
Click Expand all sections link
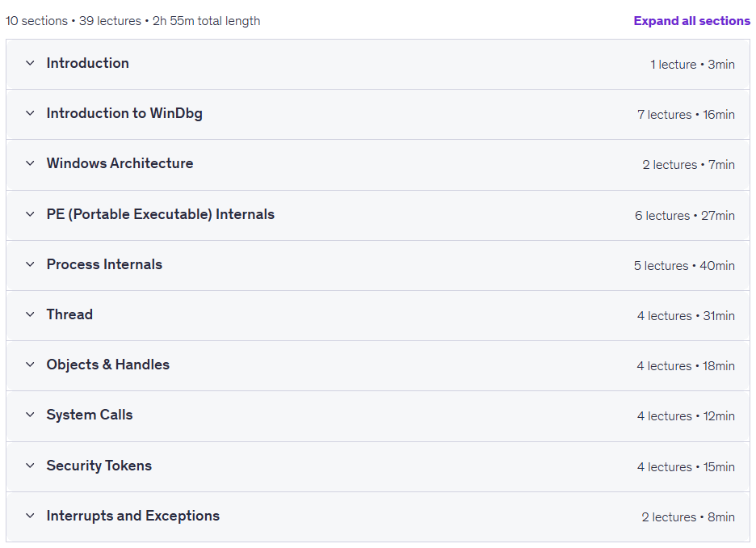click(x=691, y=21)
